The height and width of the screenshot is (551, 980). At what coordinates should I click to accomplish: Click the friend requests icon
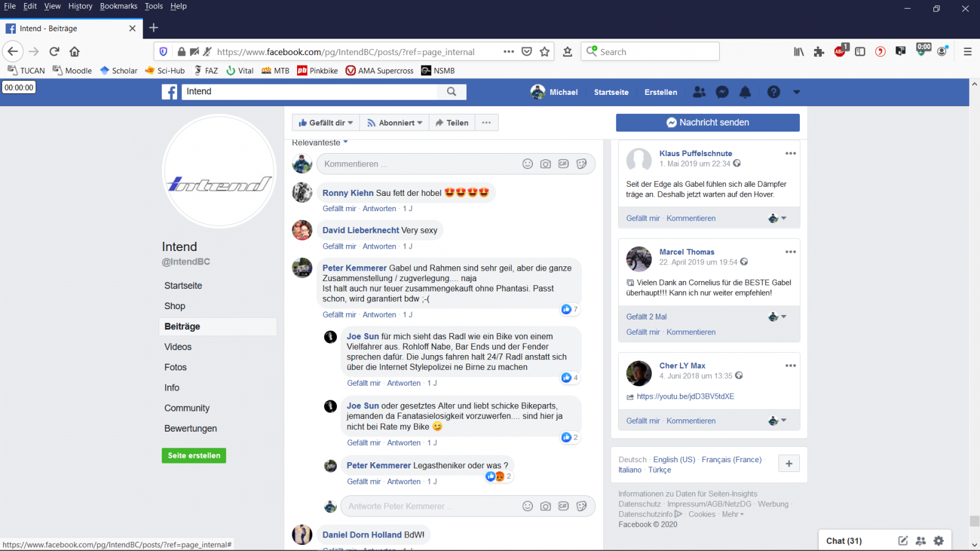point(699,92)
